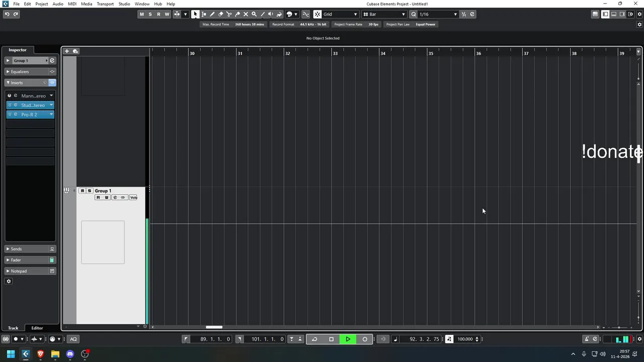The width and height of the screenshot is (644, 362).
Task: Click the Vol automation parameter button
Action: tap(133, 198)
